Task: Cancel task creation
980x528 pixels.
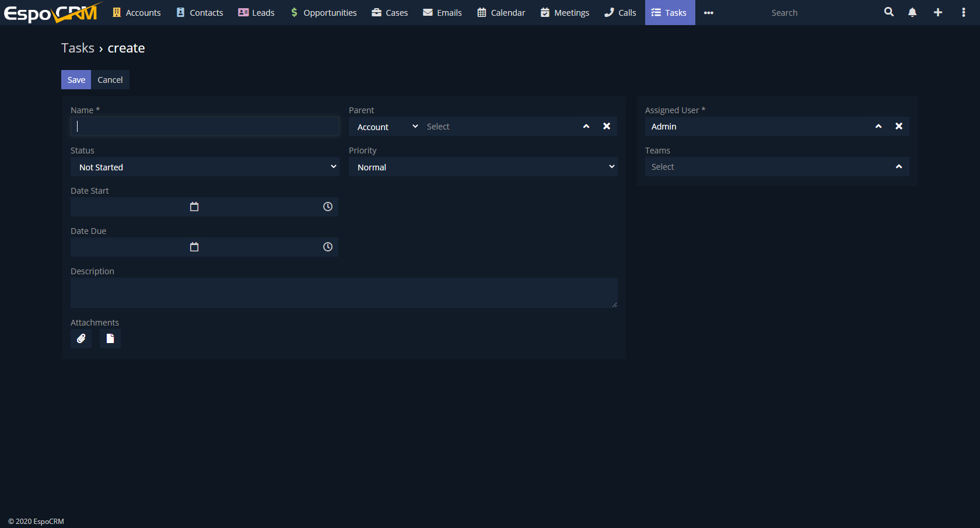Action: (110, 80)
